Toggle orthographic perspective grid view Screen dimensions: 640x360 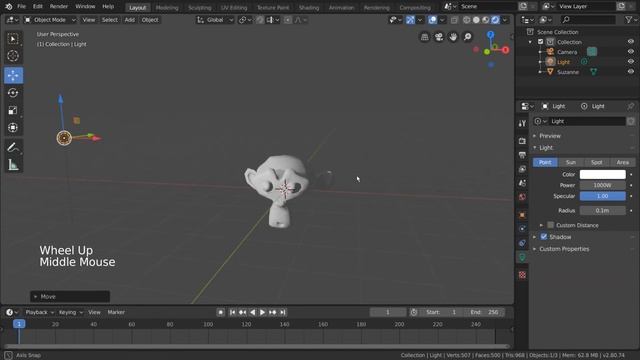(x=424, y=37)
